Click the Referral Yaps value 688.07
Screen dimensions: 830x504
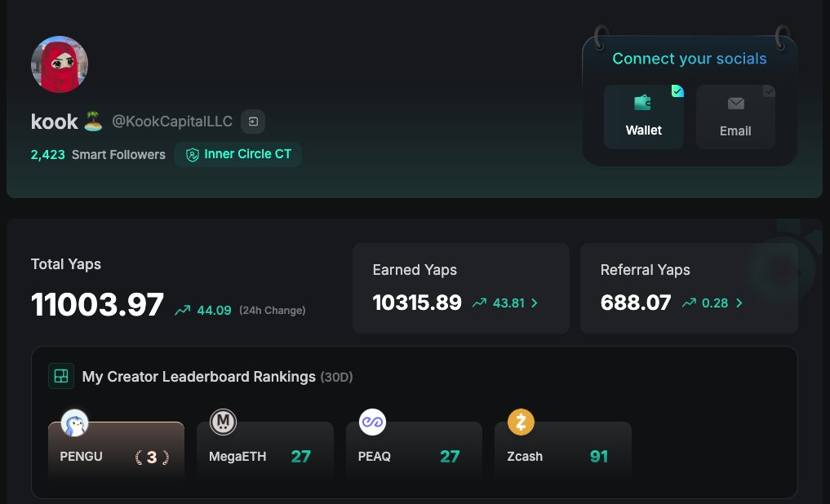[x=636, y=303]
